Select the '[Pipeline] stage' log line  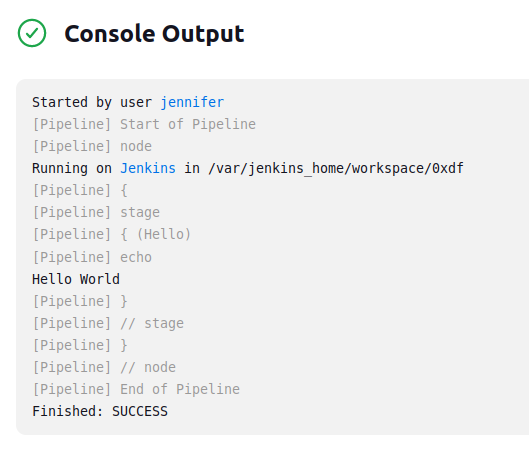tap(96, 212)
